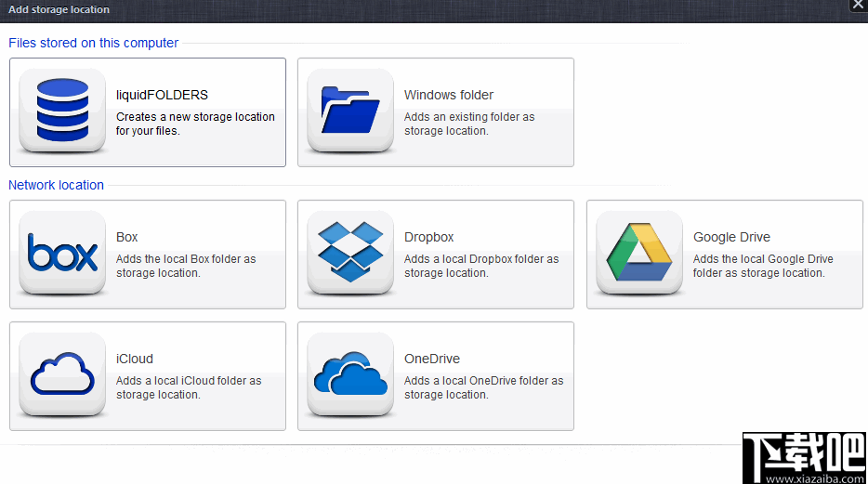Select the liquidFOLDERS title text
The height and width of the screenshot is (484, 868).
[x=163, y=95]
